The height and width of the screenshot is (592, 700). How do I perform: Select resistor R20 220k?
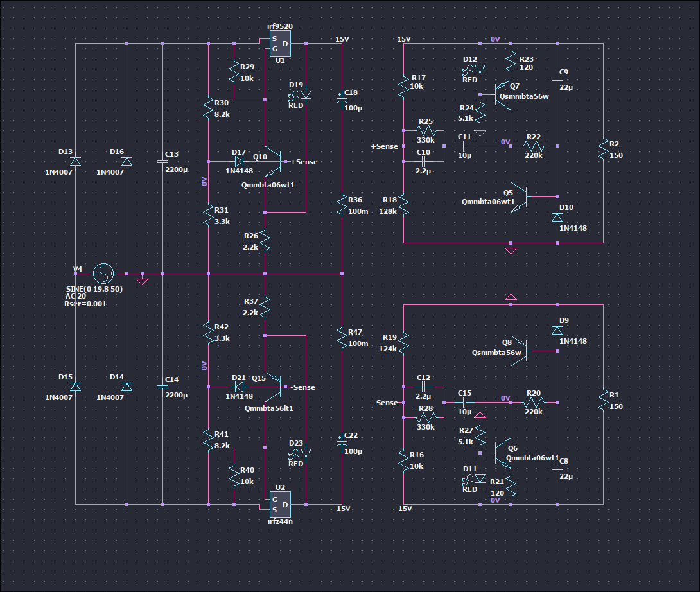pyautogui.click(x=534, y=402)
